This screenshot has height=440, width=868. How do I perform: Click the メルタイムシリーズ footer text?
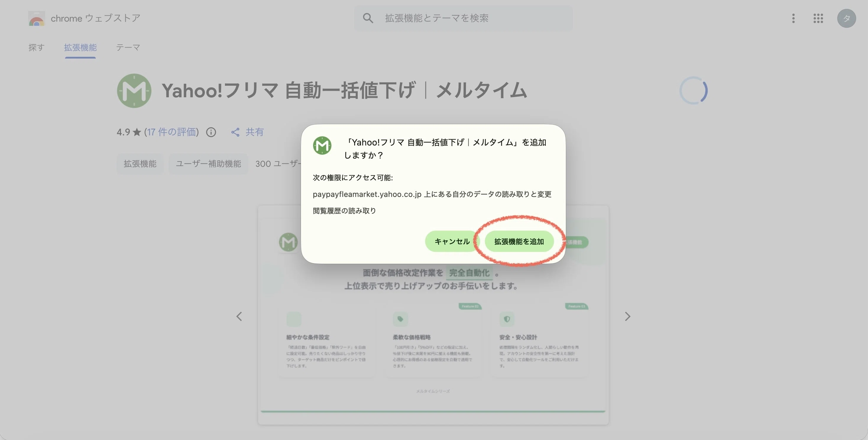pyautogui.click(x=433, y=391)
